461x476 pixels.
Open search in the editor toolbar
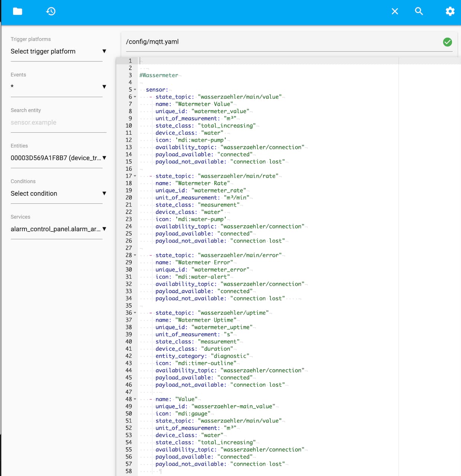[419, 12]
